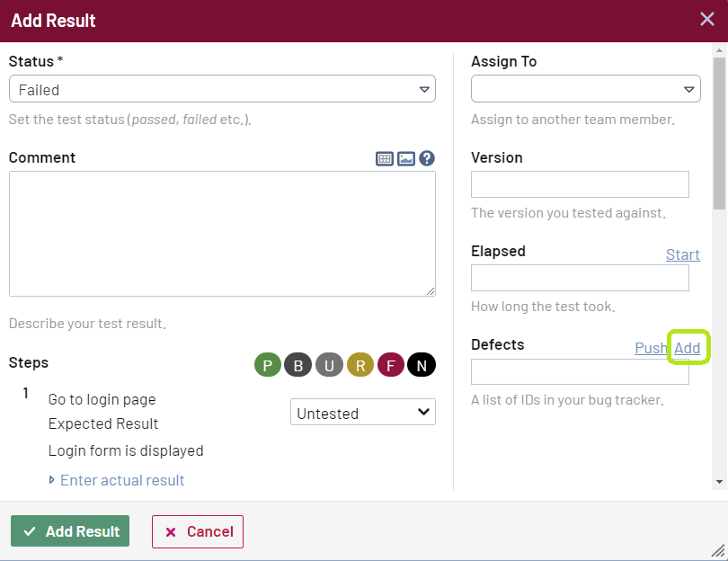728x561 pixels.
Task: Expand Enter actual result for step 1
Action: coord(122,480)
